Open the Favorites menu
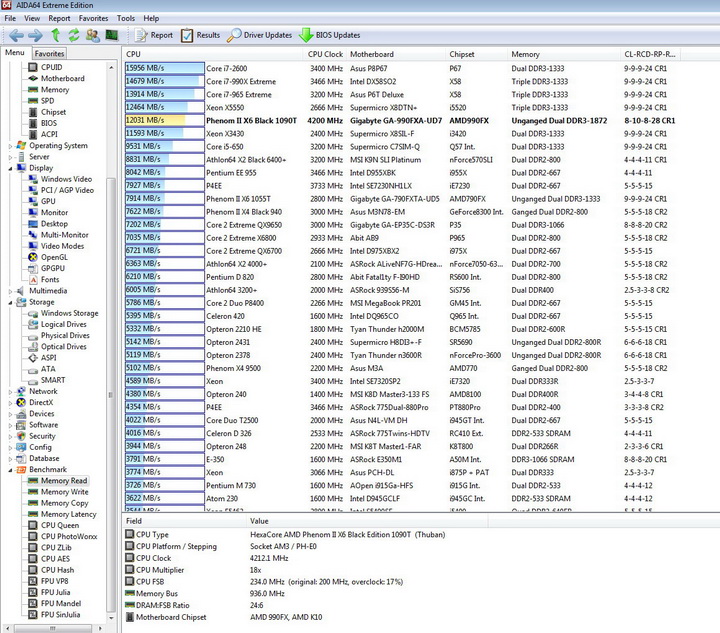The height and width of the screenshot is (633, 720). pyautogui.click(x=93, y=18)
